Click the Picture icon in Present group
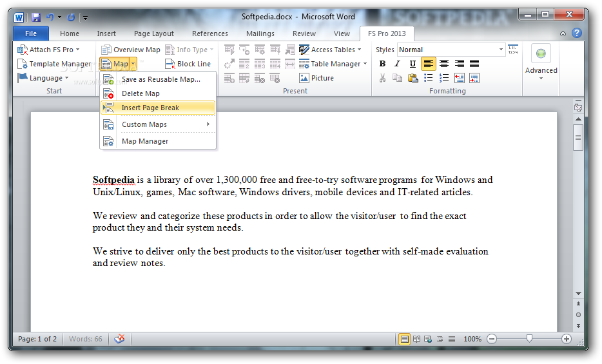Viewport: 602px width, 364px height. pos(304,78)
